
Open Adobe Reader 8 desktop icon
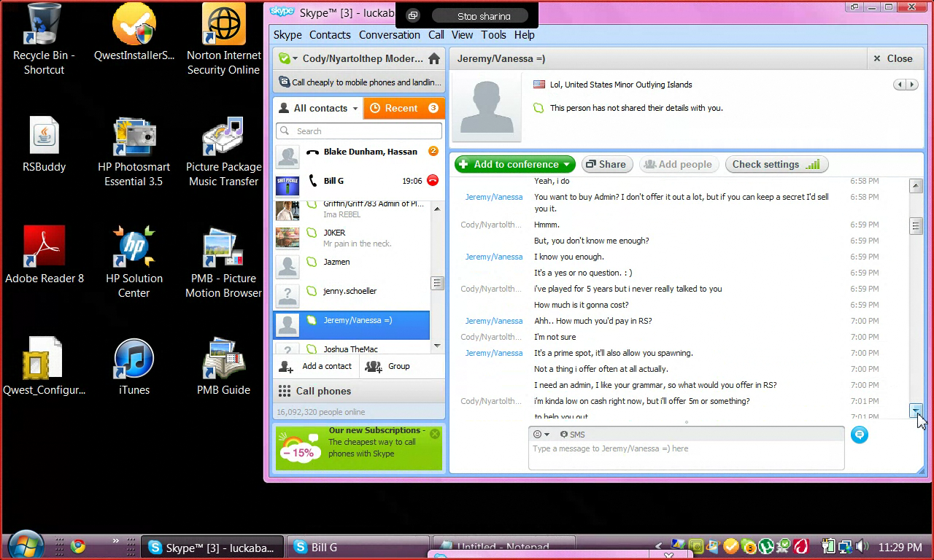pyautogui.click(x=44, y=257)
